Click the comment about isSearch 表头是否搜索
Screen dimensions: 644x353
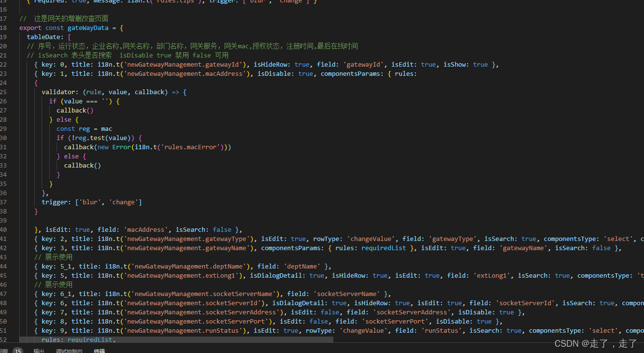tap(128, 56)
